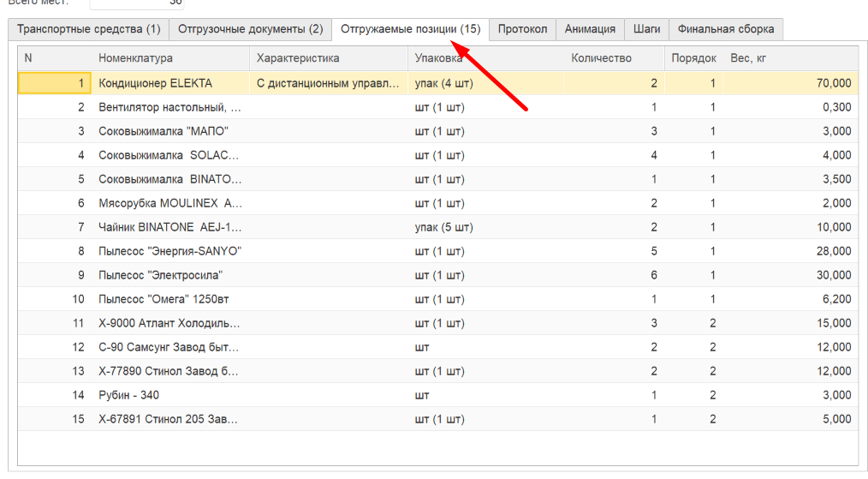
Task: Select the Соковыжималка SOLAC… row
Action: 438,155
